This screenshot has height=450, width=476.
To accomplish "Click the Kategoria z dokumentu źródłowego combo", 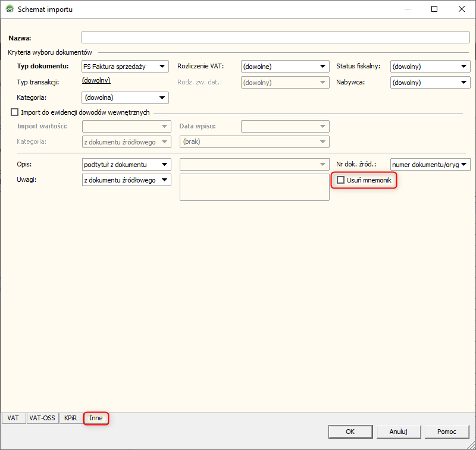I will point(127,142).
